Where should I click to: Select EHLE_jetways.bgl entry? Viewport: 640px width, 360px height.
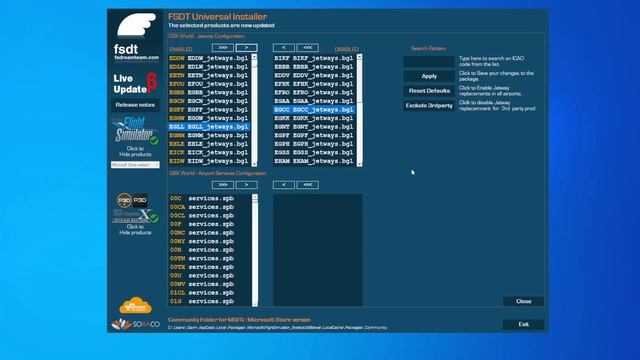(x=209, y=144)
